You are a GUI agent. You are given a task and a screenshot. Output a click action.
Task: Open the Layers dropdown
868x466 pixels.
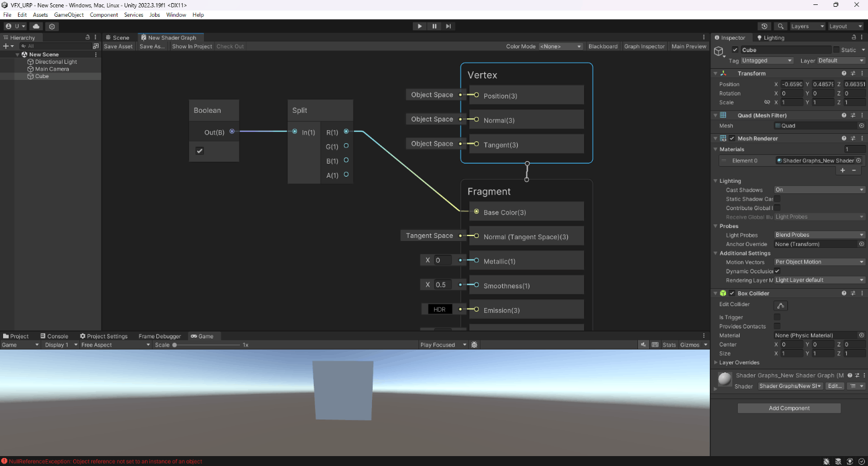tap(807, 27)
